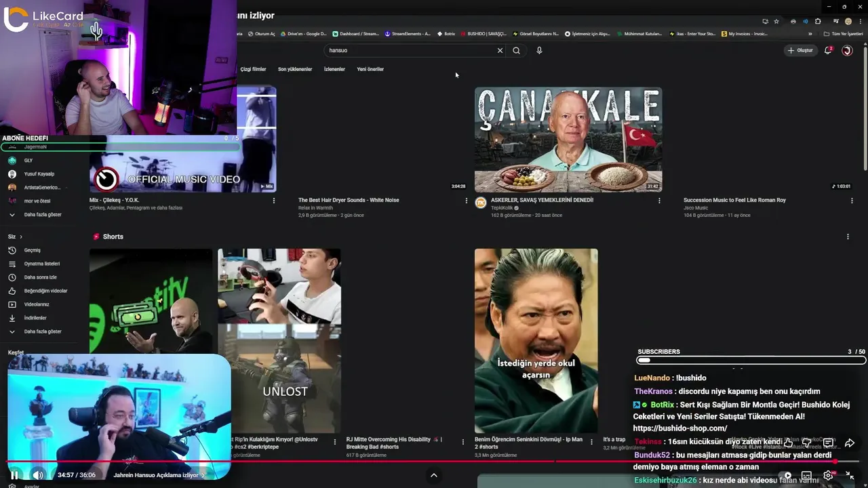Open the mor ve ötesi subscription
This screenshot has height=488, width=868.
pyautogui.click(x=37, y=201)
